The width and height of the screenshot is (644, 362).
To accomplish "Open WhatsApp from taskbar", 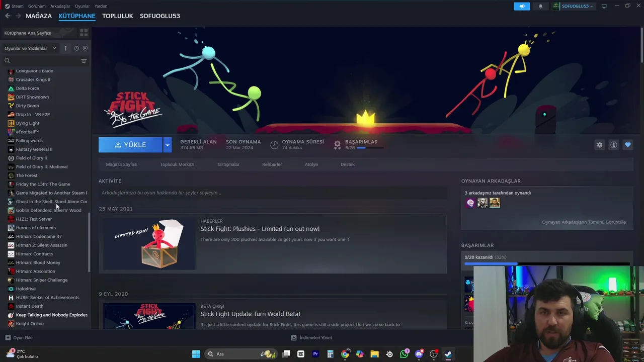I will [x=404, y=354].
